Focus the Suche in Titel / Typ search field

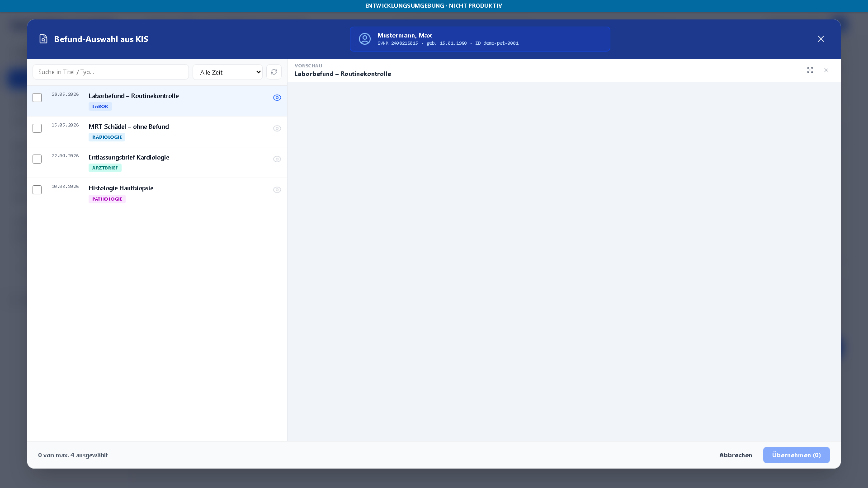point(111,72)
